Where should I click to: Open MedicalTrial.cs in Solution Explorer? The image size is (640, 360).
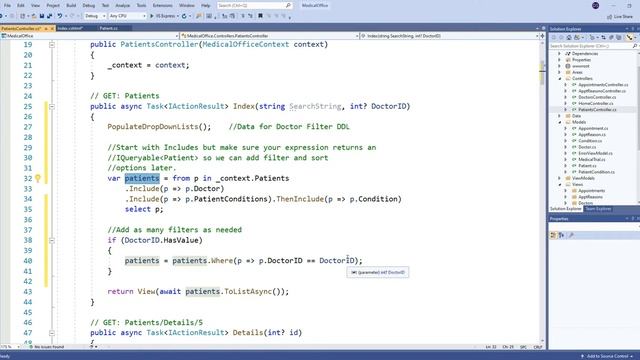point(591,160)
